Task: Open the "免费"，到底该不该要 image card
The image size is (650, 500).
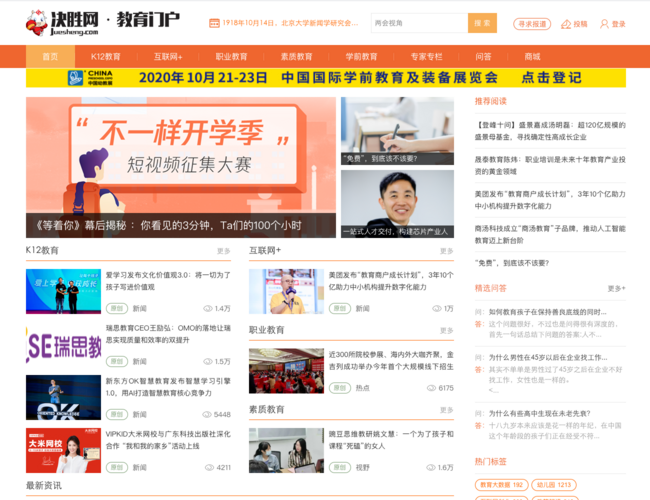Action: point(397,131)
